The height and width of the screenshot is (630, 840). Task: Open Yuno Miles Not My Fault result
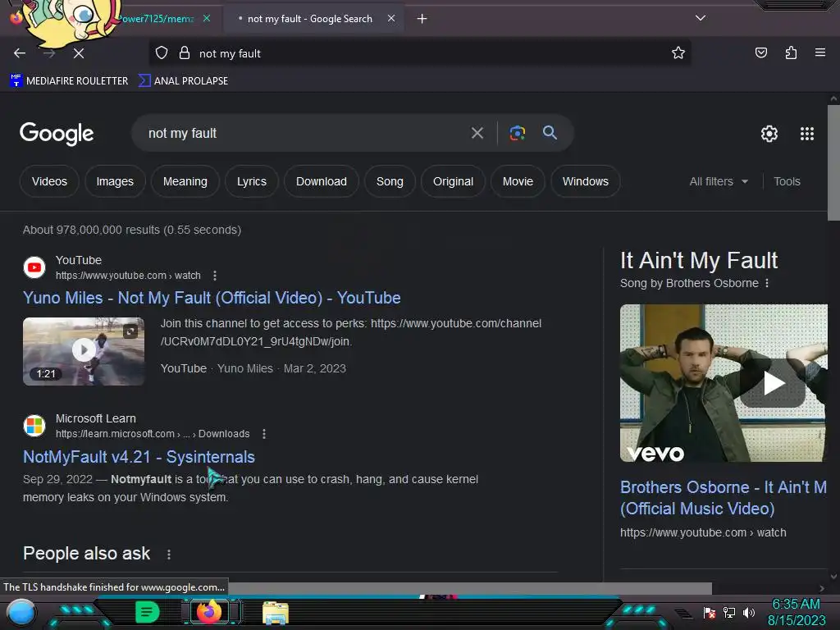click(x=212, y=298)
